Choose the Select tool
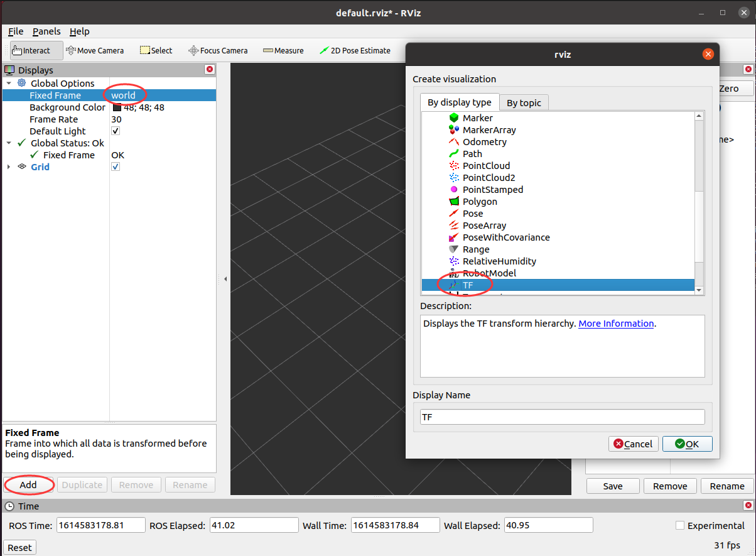The width and height of the screenshot is (756, 556). coord(156,50)
